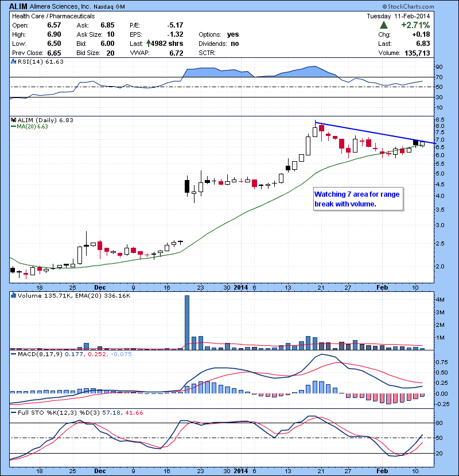Image resolution: width=459 pixels, height=476 pixels.
Task: Click the Volume value 135,713
Action: [417, 53]
